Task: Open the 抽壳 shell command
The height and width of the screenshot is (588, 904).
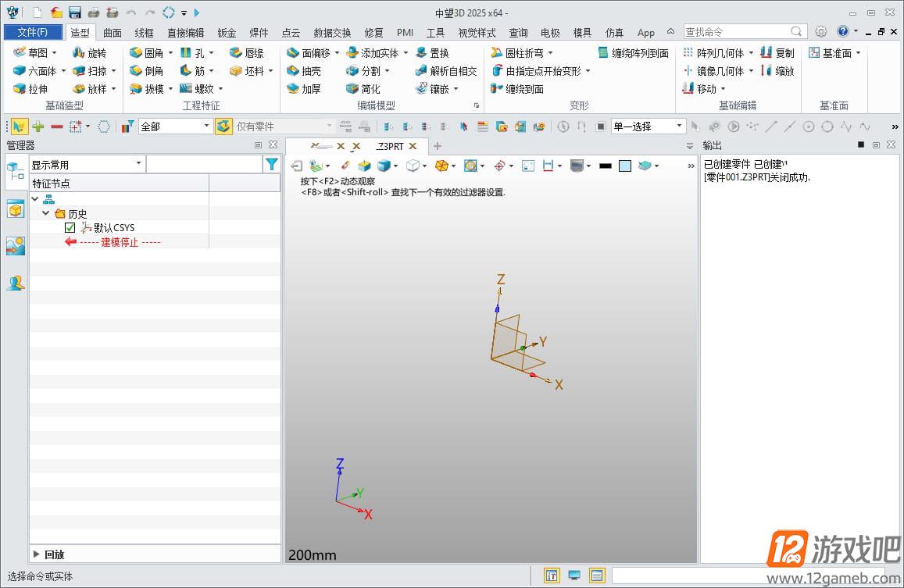Action: click(304, 71)
